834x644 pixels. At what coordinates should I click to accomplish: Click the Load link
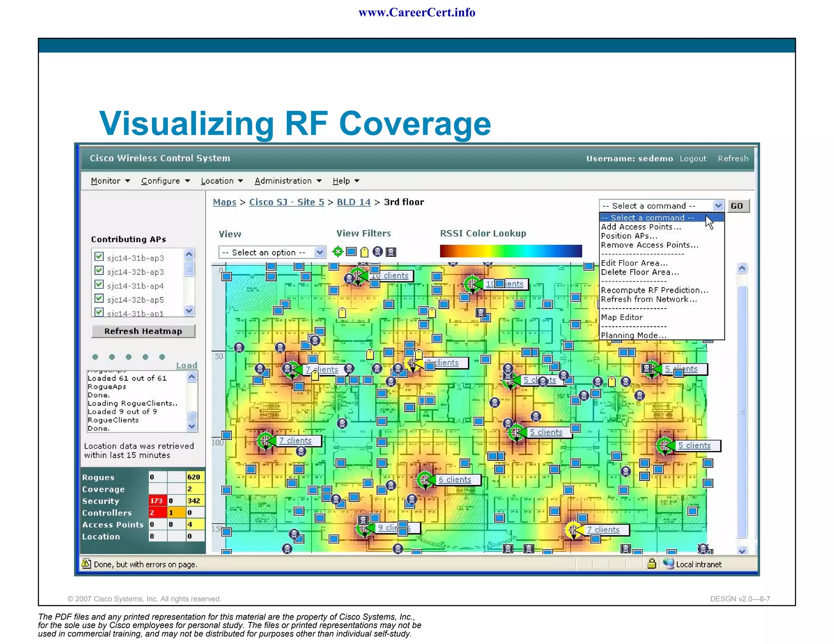(x=187, y=365)
